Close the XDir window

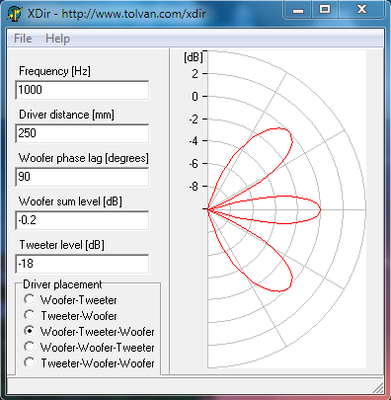pyautogui.click(x=362, y=9)
